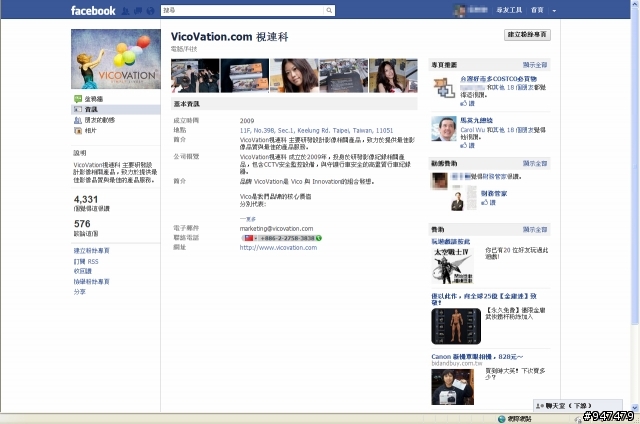This screenshot has width=640, height=424.
Task: Open fifth photo thumbnail of woman in white
Action: tap(393, 75)
